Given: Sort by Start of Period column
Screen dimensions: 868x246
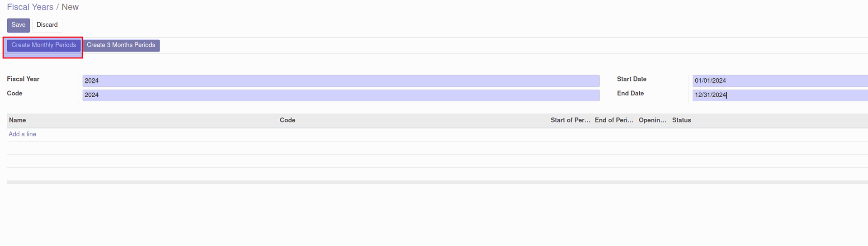Looking at the screenshot, I should (x=571, y=120).
